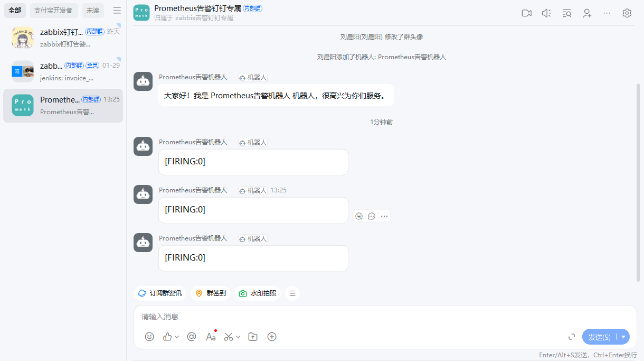The width and height of the screenshot is (644, 361).
Task: Switch to the 未读 tab
Action: [x=93, y=11]
